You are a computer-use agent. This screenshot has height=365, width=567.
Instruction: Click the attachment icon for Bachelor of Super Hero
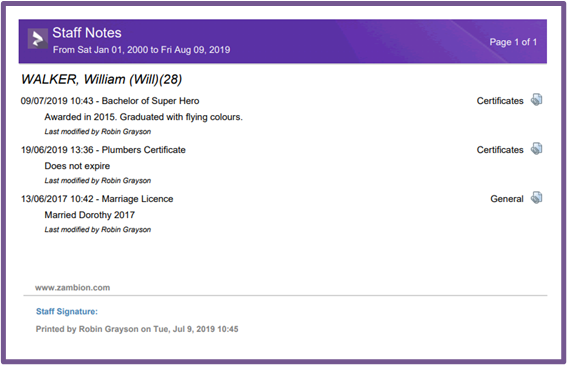point(537,99)
